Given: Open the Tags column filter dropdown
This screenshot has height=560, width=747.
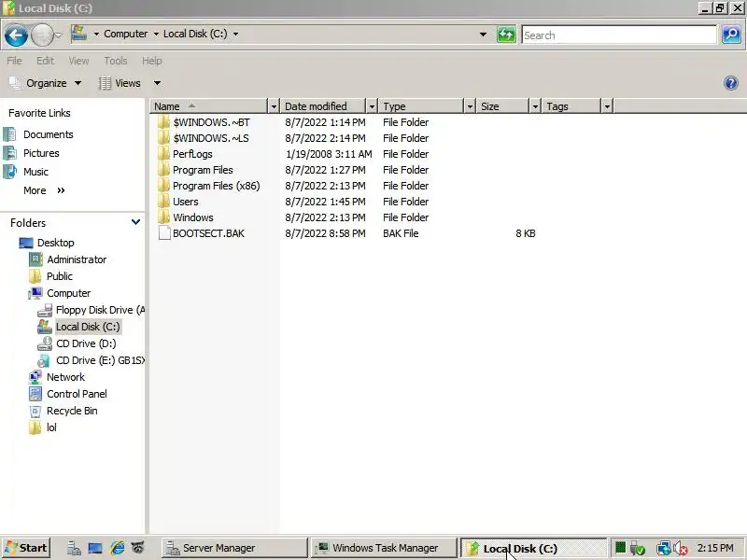Looking at the screenshot, I should pos(607,106).
